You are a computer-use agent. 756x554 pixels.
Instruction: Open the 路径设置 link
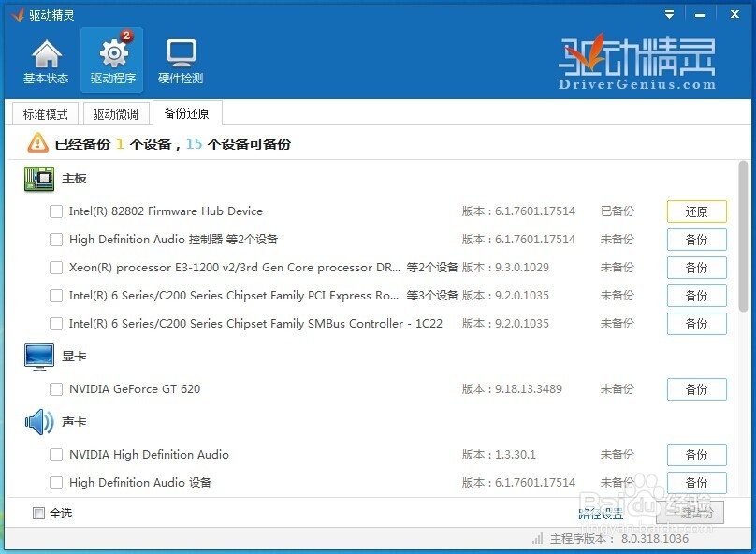coord(601,514)
